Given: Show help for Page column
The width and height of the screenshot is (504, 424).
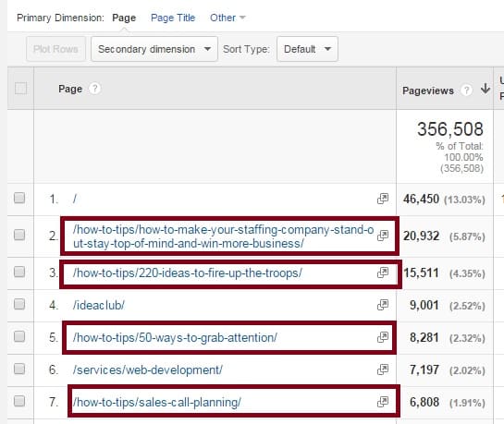Looking at the screenshot, I should point(94,89).
